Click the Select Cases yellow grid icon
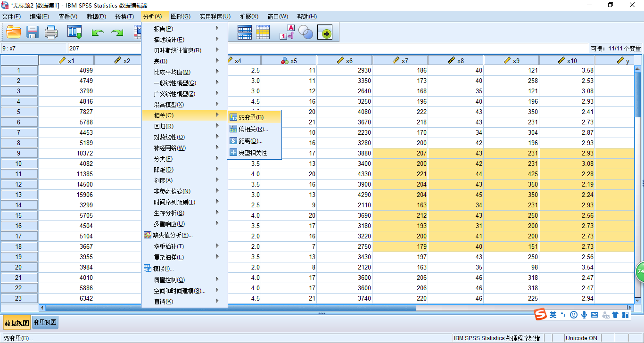The image size is (644, 343). [263, 32]
